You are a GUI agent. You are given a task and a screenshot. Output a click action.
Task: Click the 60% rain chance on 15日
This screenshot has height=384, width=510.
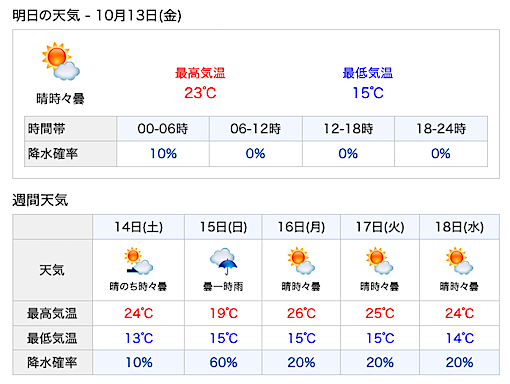[x=223, y=362]
